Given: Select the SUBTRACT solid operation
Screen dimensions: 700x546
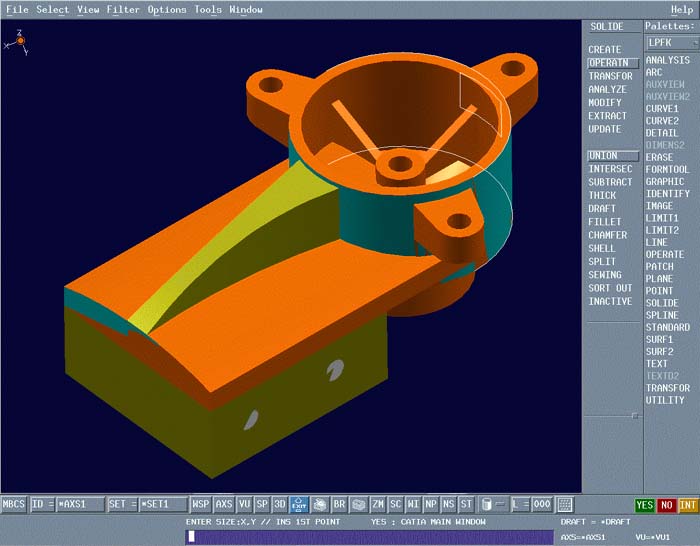Looking at the screenshot, I should pyautogui.click(x=610, y=182).
